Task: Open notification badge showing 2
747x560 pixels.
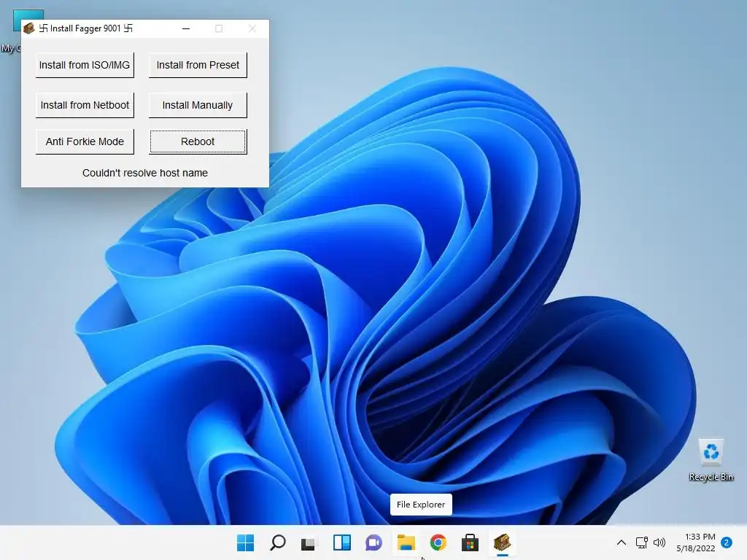Action: click(727, 542)
